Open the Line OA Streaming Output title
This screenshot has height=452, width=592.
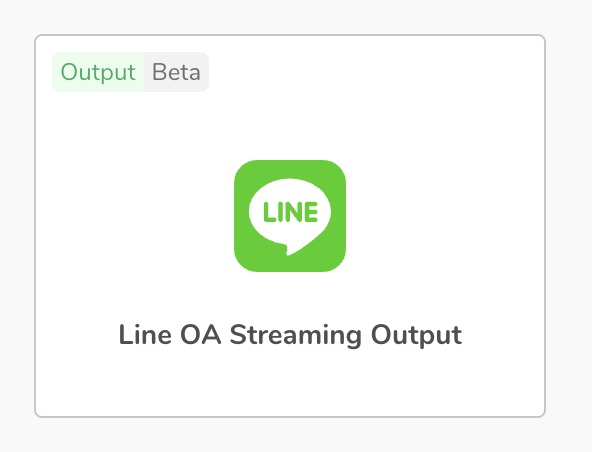290,335
